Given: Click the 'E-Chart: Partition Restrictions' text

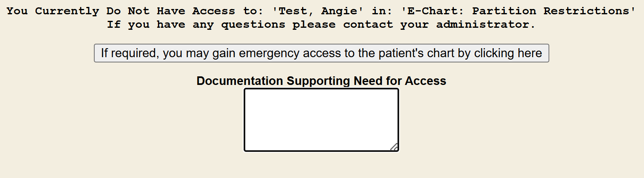Looking at the screenshot, I should [x=518, y=11].
